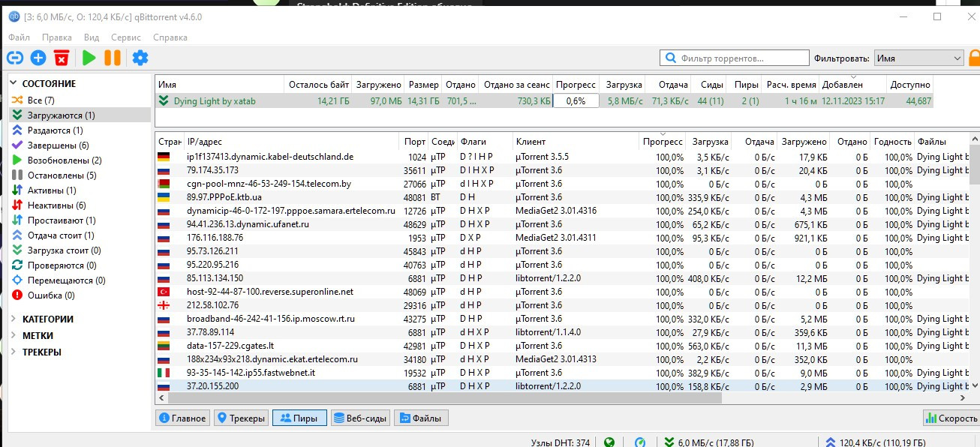Open settings via the blue gear icon
980x447 pixels.
tap(140, 58)
